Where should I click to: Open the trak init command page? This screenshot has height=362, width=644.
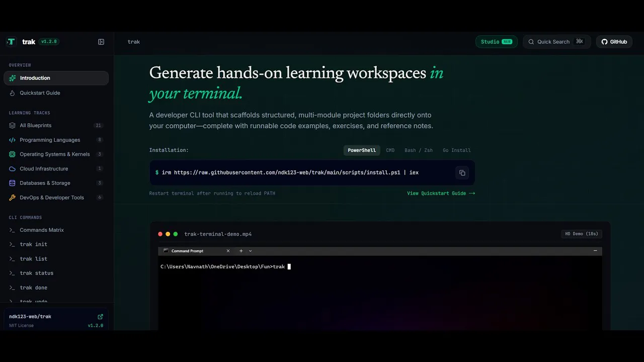56,244
